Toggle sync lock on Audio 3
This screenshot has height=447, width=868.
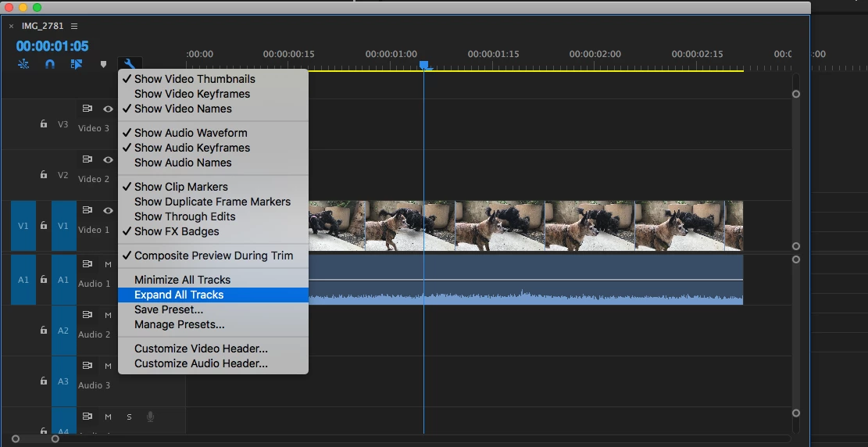click(x=87, y=367)
